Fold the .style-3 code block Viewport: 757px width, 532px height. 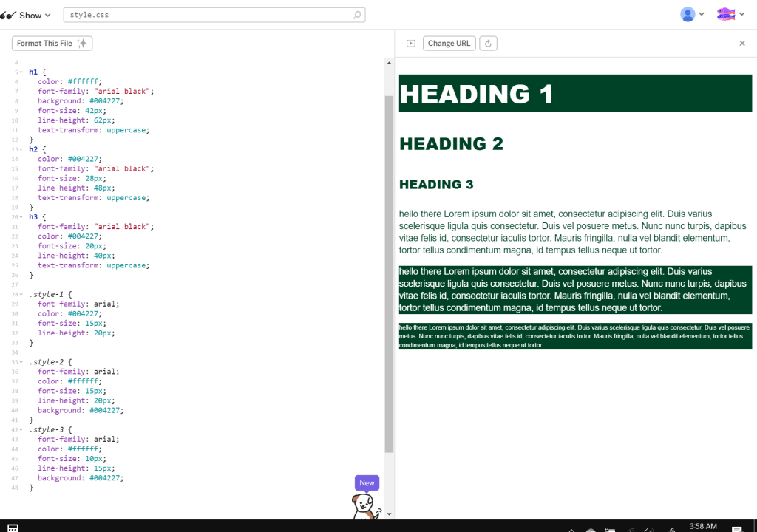coord(21,429)
